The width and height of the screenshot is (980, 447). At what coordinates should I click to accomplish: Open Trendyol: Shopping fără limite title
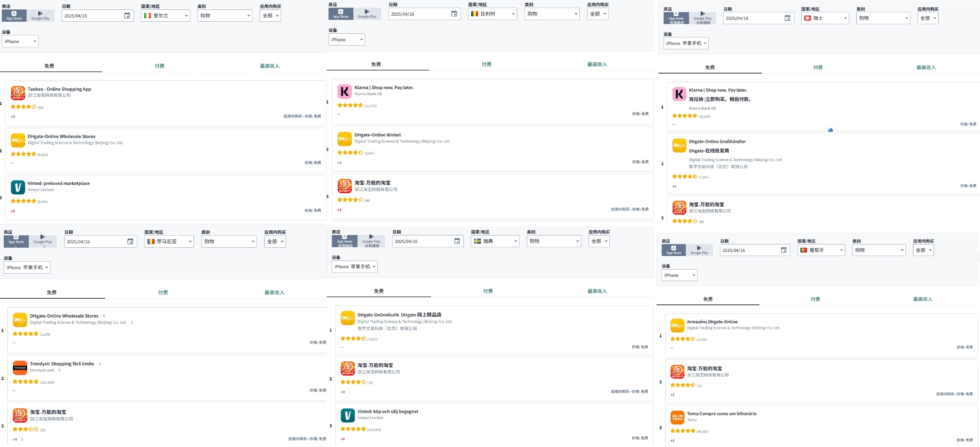coord(62,364)
